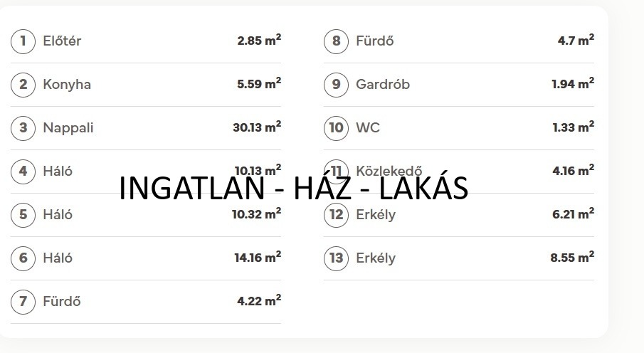Image resolution: width=644 pixels, height=353 pixels.
Task: Select the 14.16 m² area value
Action: pyautogui.click(x=258, y=258)
